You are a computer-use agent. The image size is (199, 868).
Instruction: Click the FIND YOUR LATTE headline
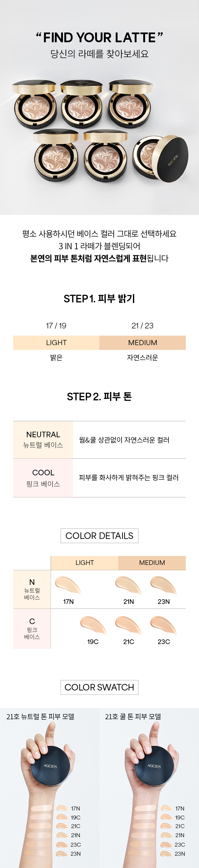tap(99, 38)
